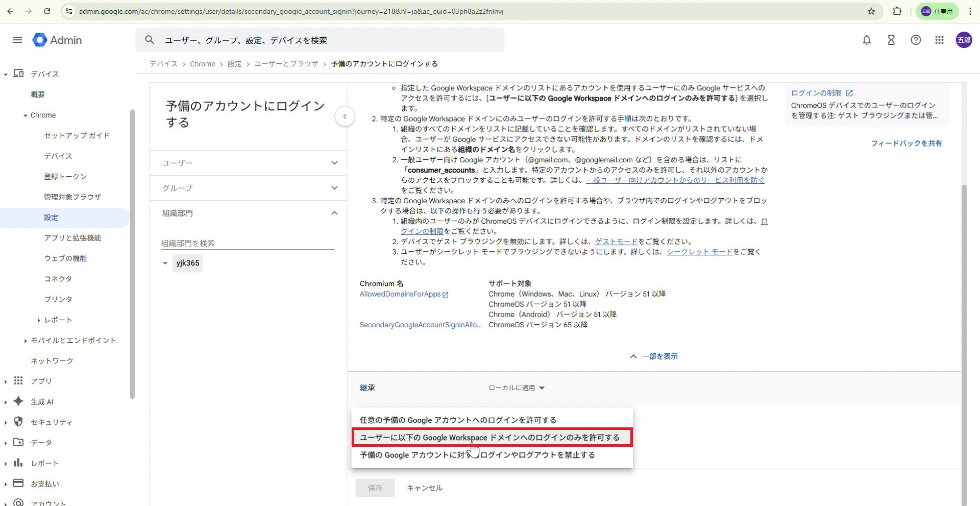Viewport: 980px width, 506px height.
Task: Bookmark this page with star icon
Action: click(871, 11)
